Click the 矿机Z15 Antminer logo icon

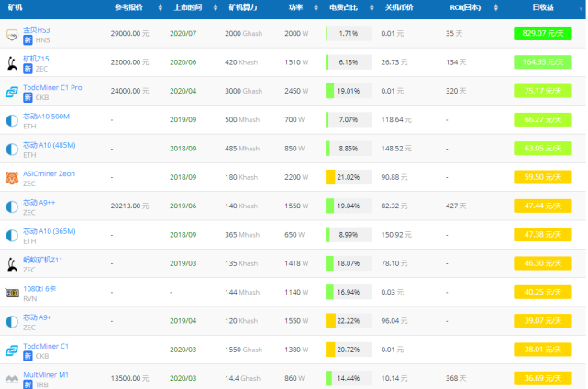(x=12, y=63)
